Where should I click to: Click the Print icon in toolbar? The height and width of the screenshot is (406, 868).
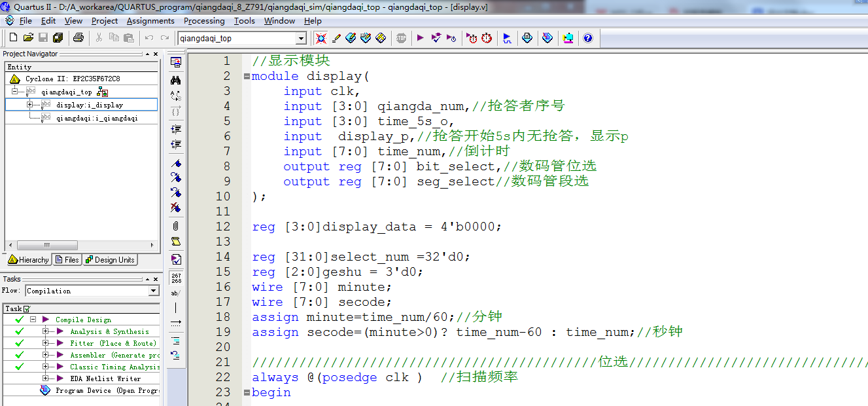click(78, 38)
